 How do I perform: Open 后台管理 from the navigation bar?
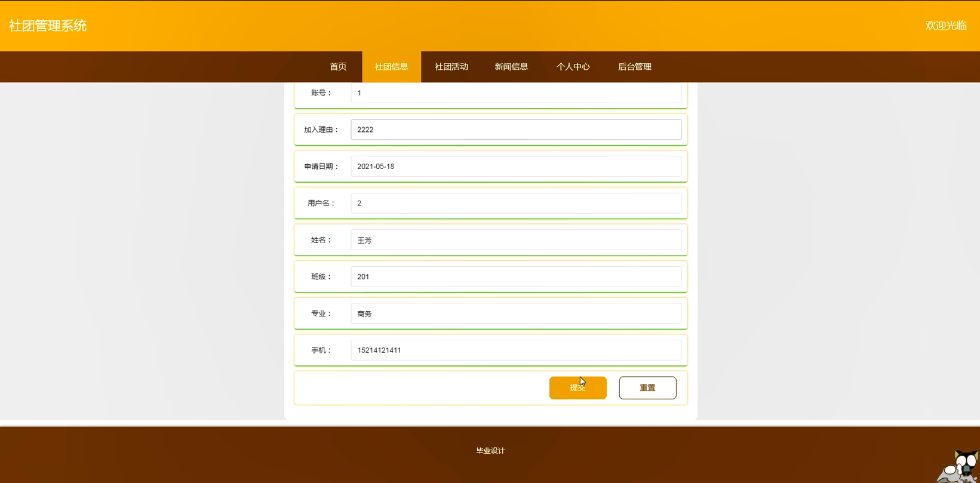point(634,67)
